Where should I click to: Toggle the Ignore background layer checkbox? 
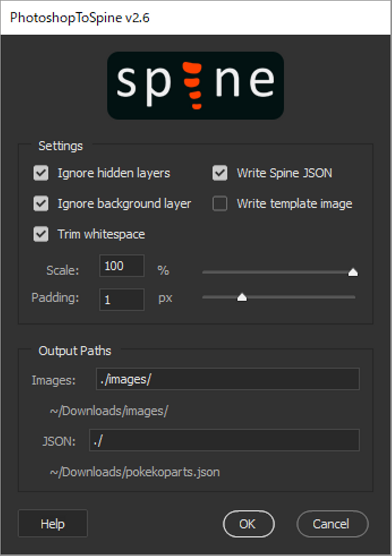[x=41, y=204]
